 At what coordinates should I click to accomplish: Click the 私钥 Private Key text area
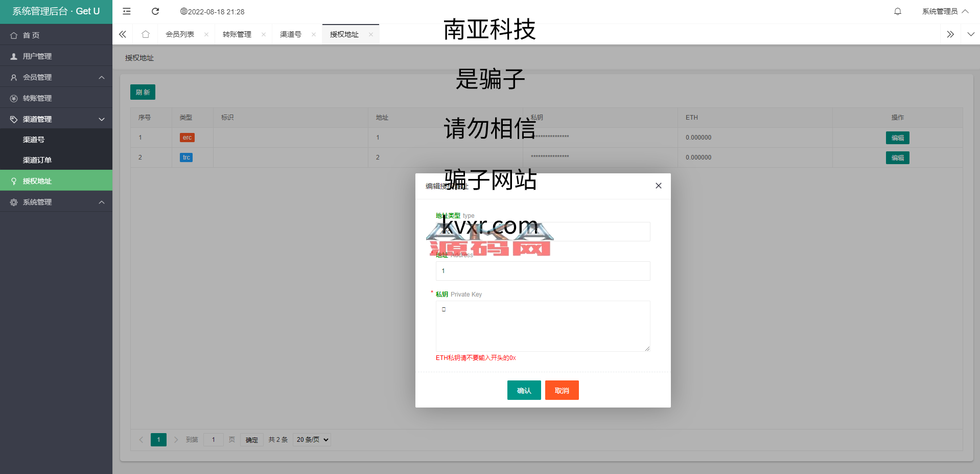click(543, 326)
